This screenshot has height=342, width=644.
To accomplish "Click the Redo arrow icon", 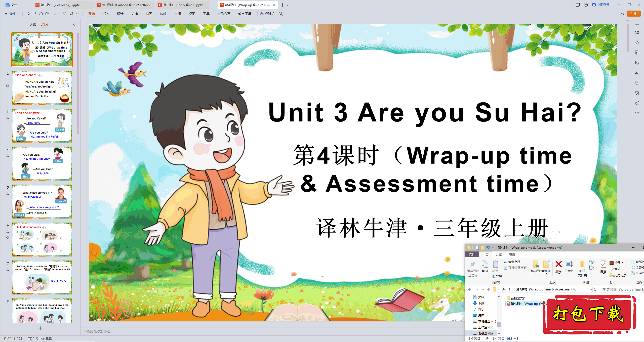I will click(x=64, y=14).
